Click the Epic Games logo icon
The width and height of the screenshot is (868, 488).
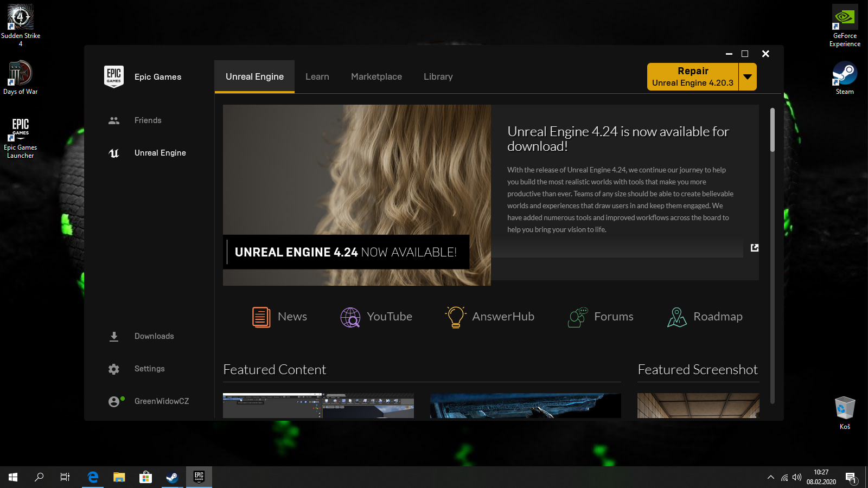pyautogui.click(x=114, y=76)
